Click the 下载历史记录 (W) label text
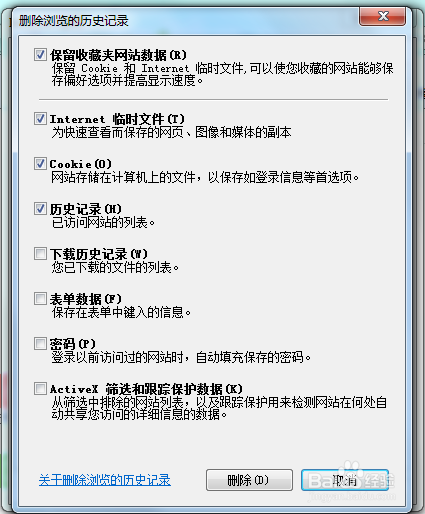 click(x=99, y=254)
